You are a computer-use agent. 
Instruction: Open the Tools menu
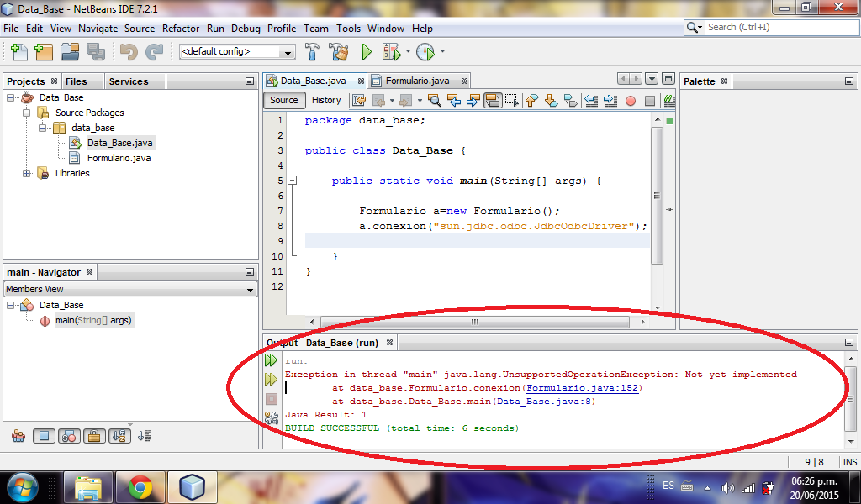click(349, 29)
